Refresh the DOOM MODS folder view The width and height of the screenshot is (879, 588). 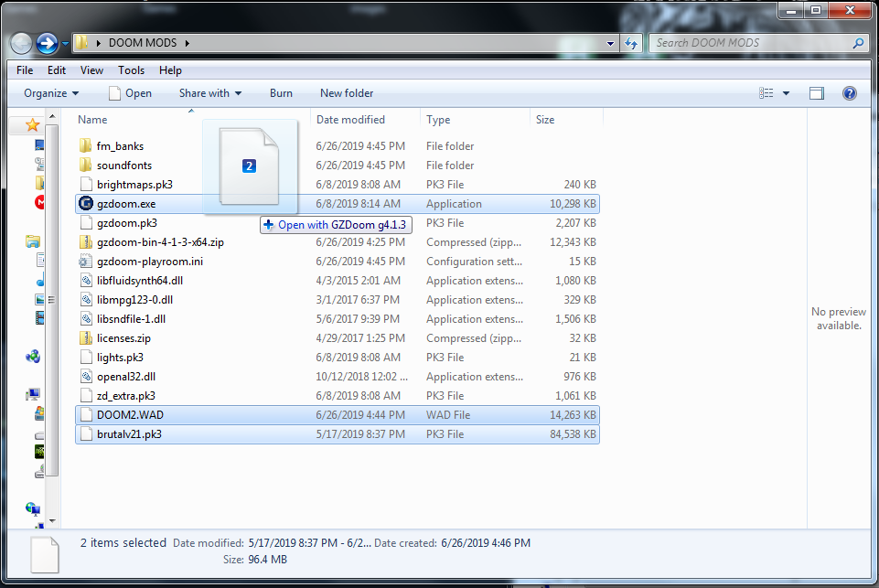click(x=631, y=43)
